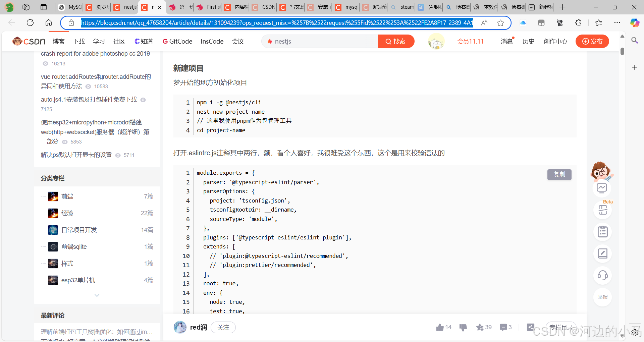The image size is (644, 342).
Task: Open the clipboard notes icon on right sidebar
Action: pyautogui.click(x=602, y=232)
